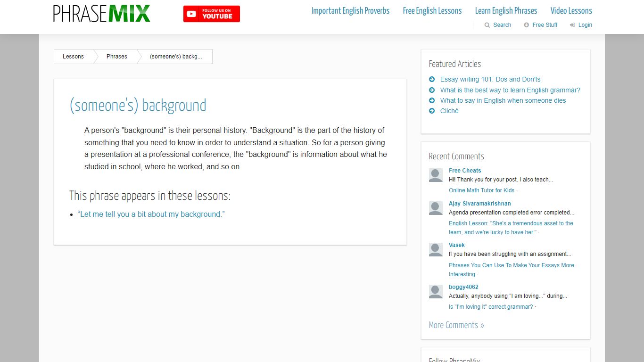Open Online Math Tutor for Kids link
This screenshot has height=362, width=644.
tap(481, 190)
